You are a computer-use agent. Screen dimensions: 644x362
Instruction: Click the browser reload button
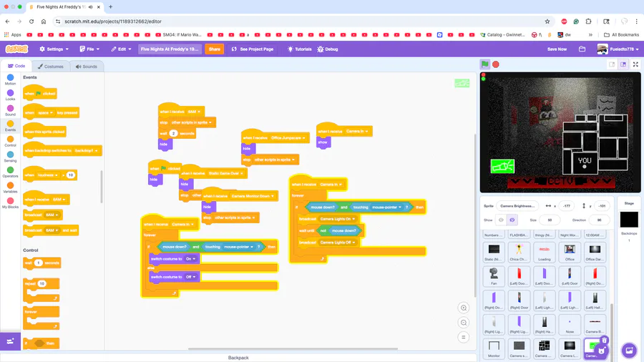(x=31, y=21)
